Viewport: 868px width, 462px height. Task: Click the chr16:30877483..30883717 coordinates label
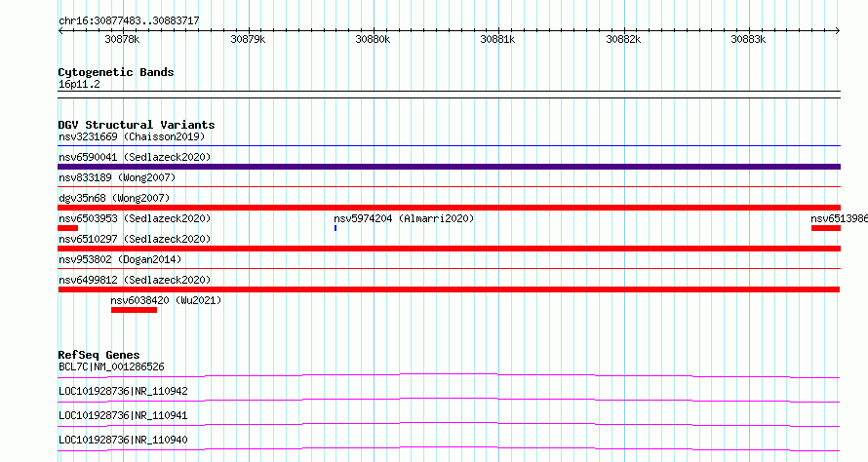click(129, 20)
